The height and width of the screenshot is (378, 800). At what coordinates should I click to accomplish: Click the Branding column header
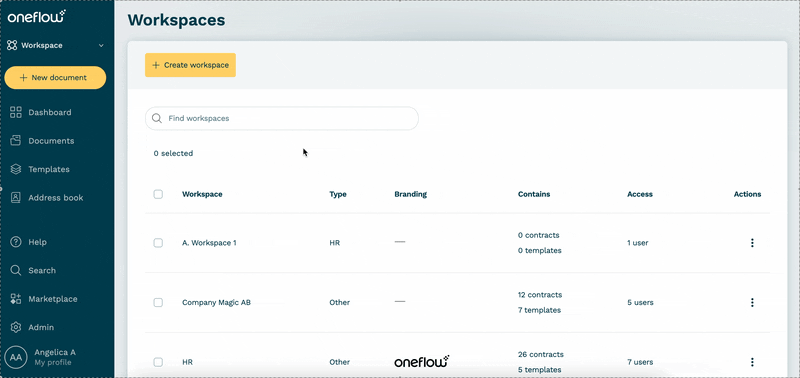tap(411, 194)
